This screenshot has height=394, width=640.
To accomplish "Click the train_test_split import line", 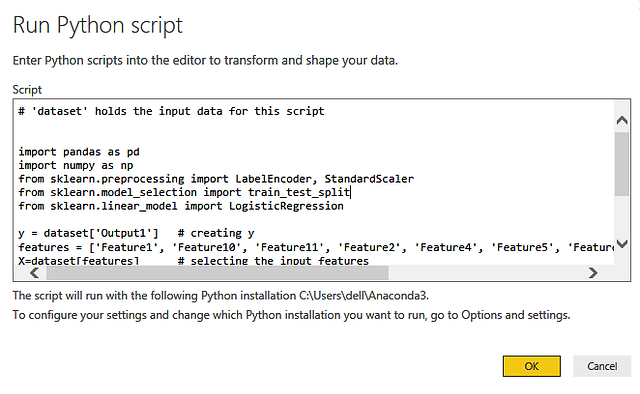I will pos(184,192).
